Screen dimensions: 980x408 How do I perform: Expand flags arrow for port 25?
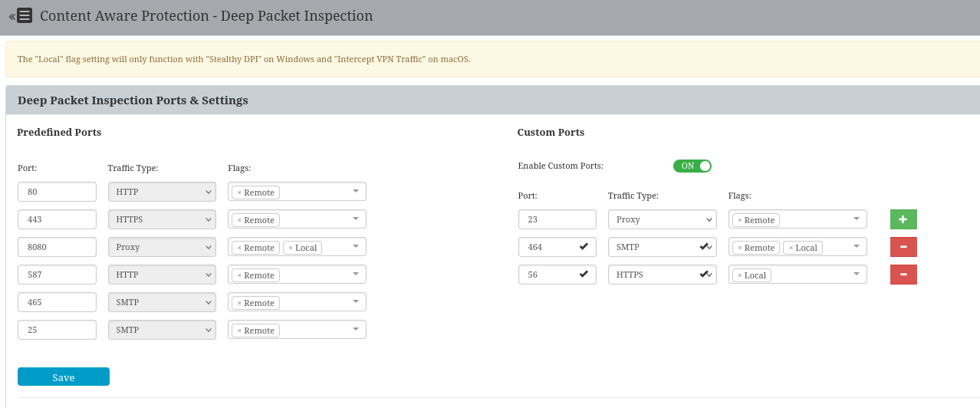(x=356, y=330)
